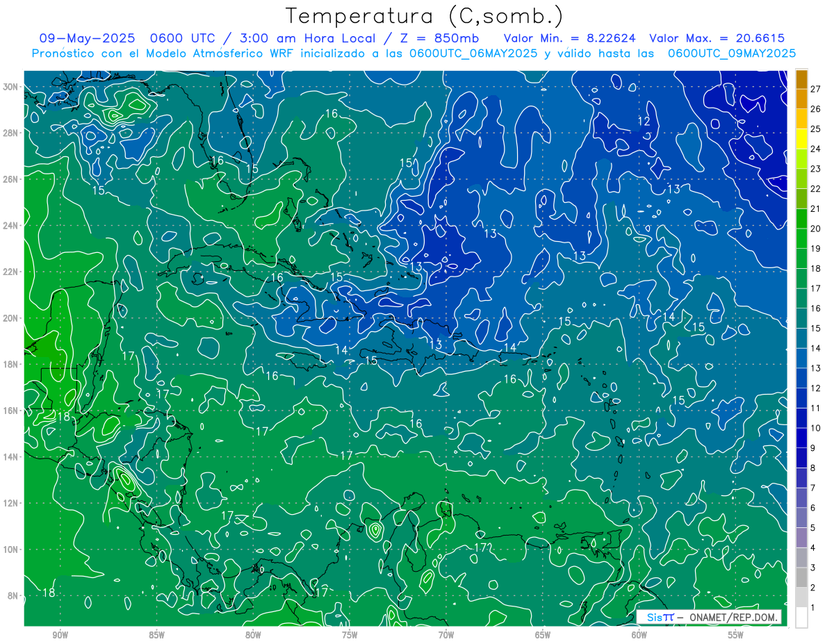The height and width of the screenshot is (644, 834).
Task: Click the 26N latitude axis label
Action: pos(12,179)
